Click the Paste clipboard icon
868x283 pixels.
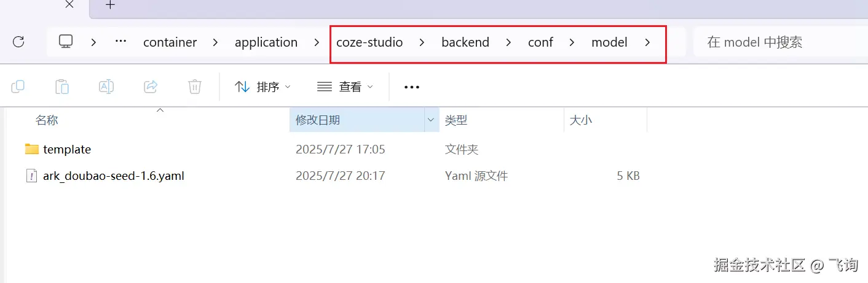click(62, 87)
